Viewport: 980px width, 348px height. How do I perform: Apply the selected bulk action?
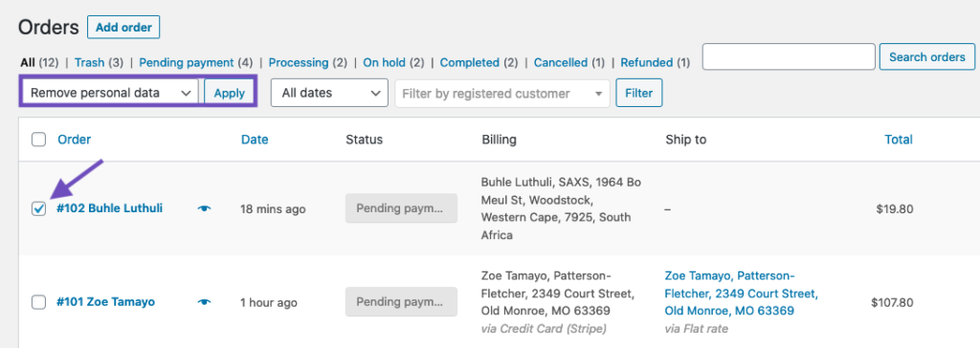coord(229,93)
